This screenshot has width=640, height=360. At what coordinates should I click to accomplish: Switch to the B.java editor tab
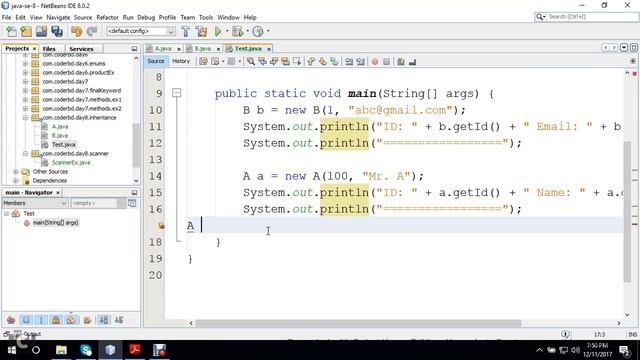(x=203, y=49)
